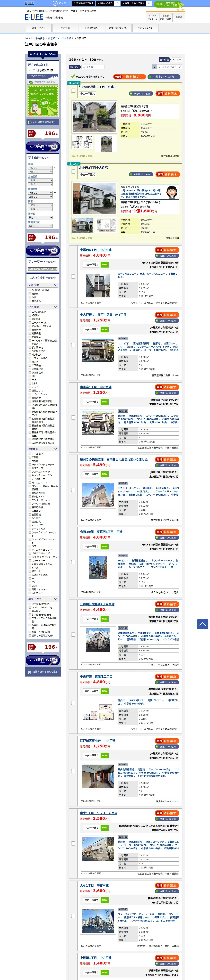Open the 表示件数 100 dropdown
The image size is (210, 980).
(x=176, y=60)
